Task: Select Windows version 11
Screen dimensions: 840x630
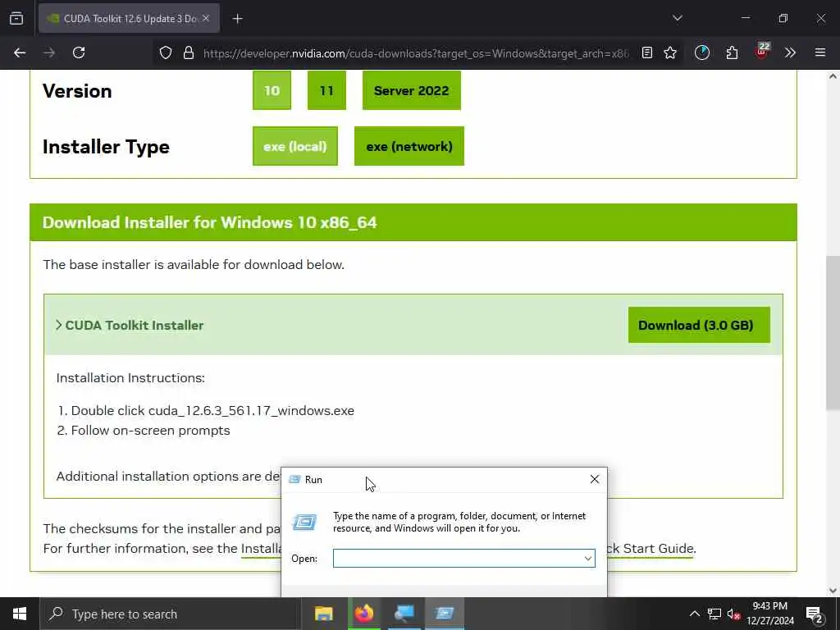Action: pos(326,90)
